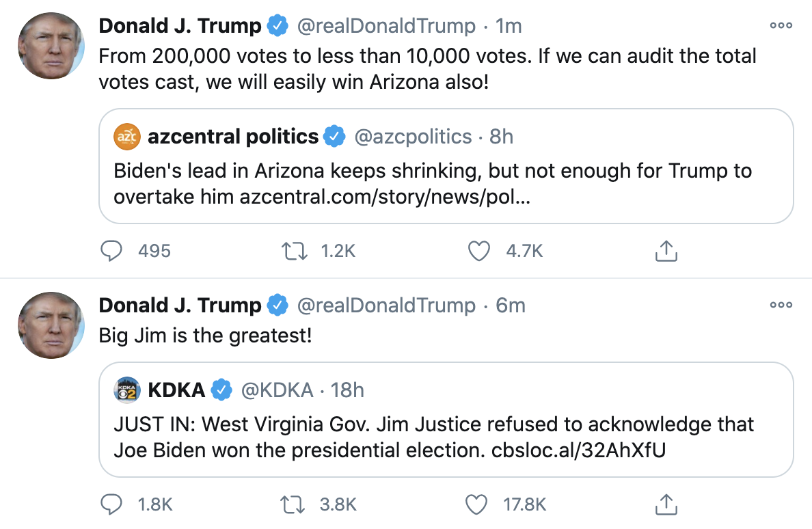Click the azcentral politics avatar icon
Image resolution: width=812 pixels, height=529 pixels.
click(127, 137)
